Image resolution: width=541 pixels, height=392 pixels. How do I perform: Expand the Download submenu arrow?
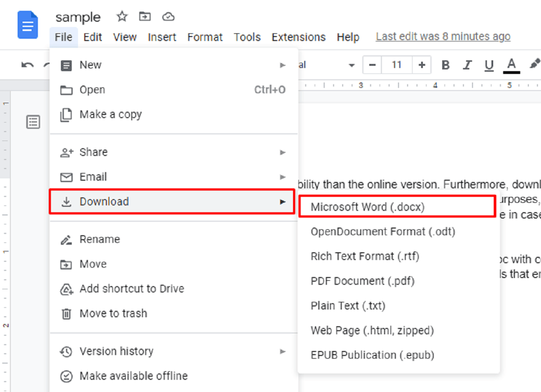pos(283,202)
